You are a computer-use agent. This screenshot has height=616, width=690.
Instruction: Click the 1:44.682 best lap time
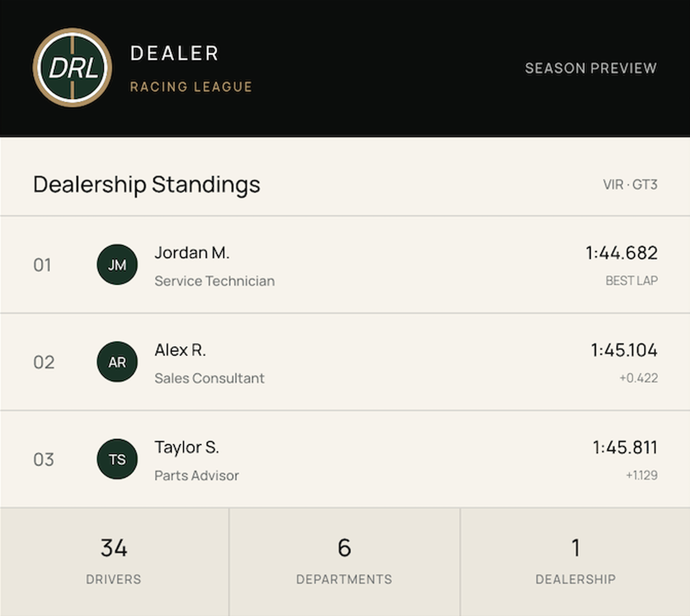(622, 253)
